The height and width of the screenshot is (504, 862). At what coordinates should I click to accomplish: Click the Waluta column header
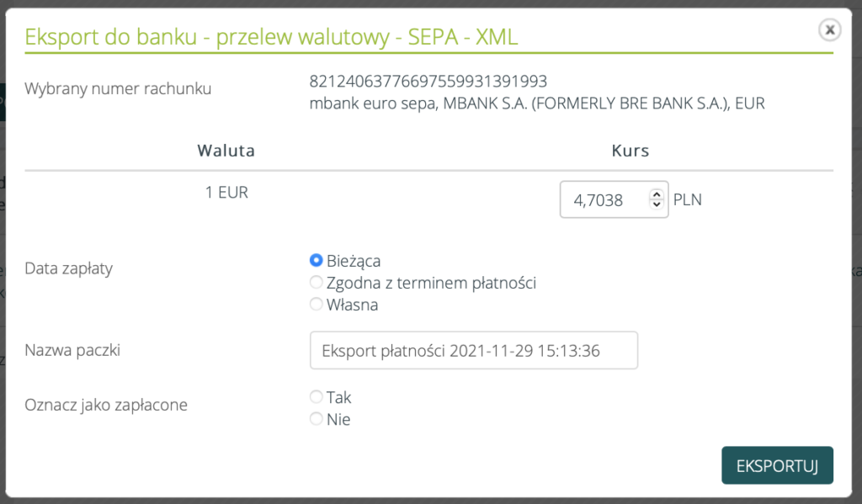(226, 151)
